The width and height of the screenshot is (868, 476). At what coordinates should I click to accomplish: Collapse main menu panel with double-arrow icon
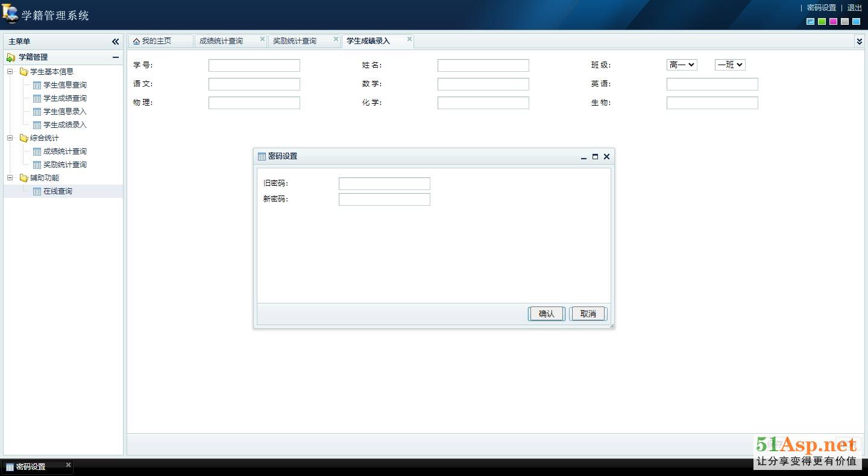point(115,42)
